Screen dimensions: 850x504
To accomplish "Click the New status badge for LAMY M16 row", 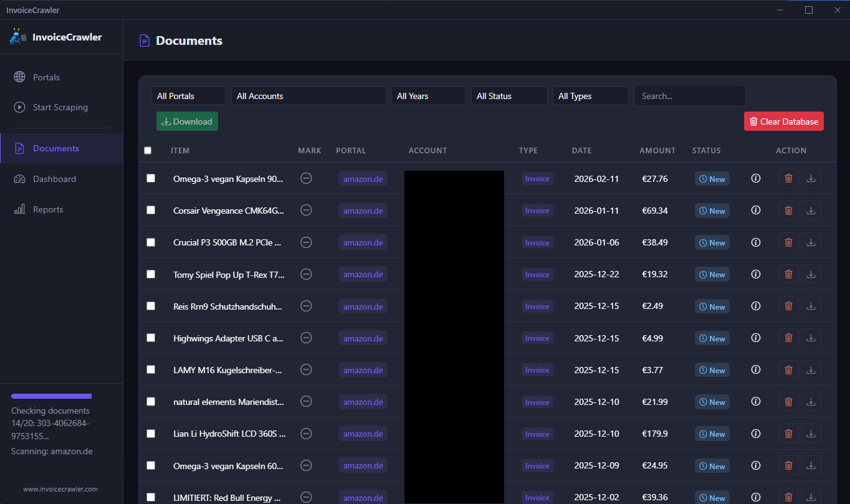I will point(712,370).
